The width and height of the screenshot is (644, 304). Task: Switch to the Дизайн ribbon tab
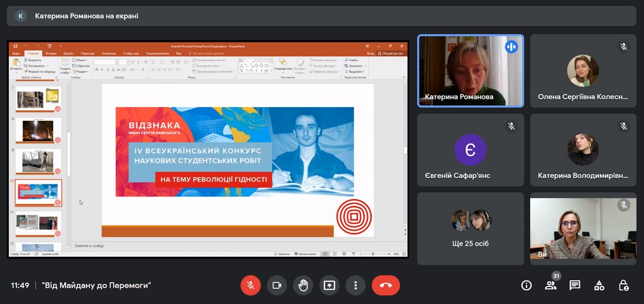coord(68,53)
